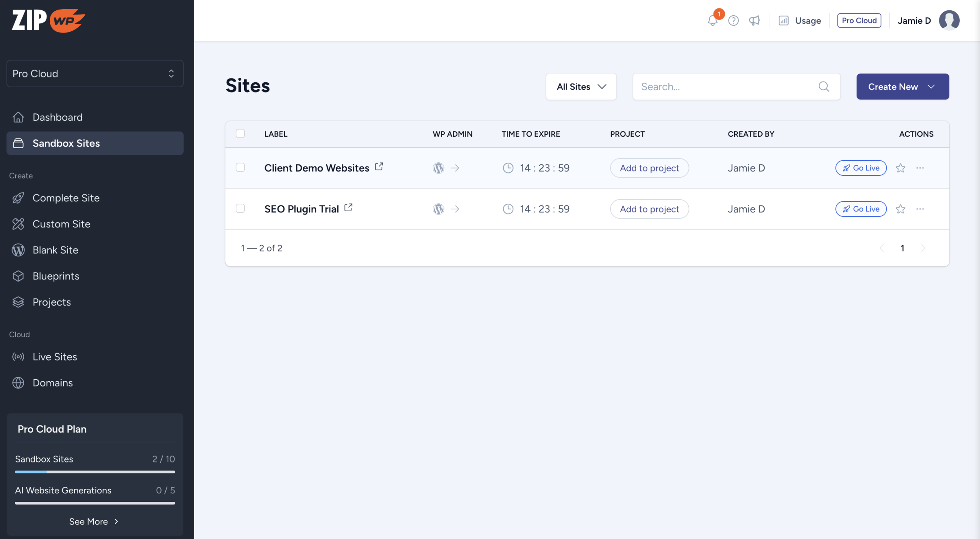Expand the All Sites filter dropdown
This screenshot has height=539, width=980.
click(581, 87)
